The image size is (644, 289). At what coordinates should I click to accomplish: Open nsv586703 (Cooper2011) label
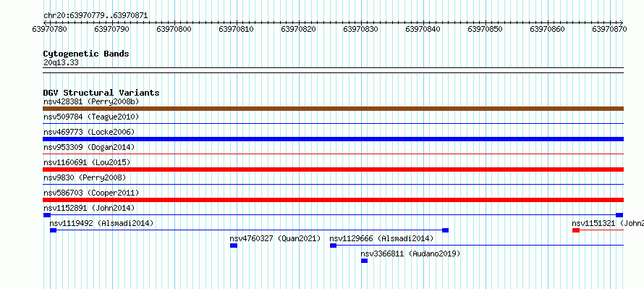(91, 193)
